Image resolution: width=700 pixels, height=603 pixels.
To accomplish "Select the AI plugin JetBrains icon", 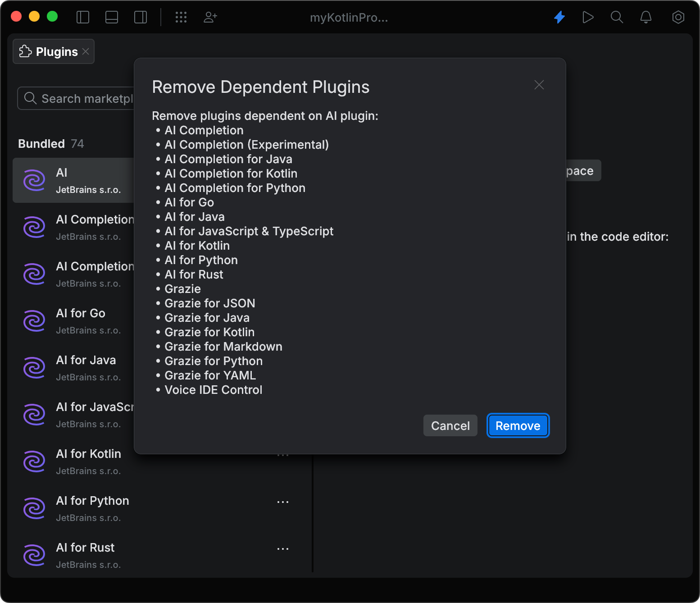I will 34,180.
